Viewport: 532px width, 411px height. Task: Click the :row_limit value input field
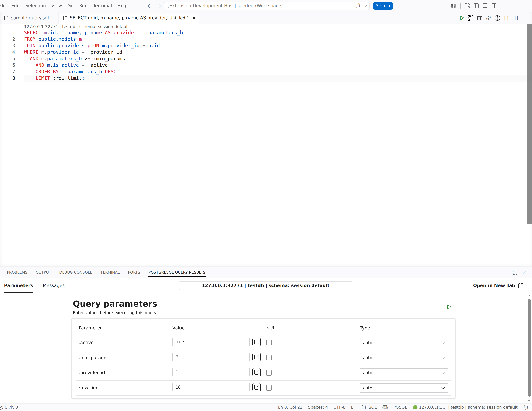point(211,387)
